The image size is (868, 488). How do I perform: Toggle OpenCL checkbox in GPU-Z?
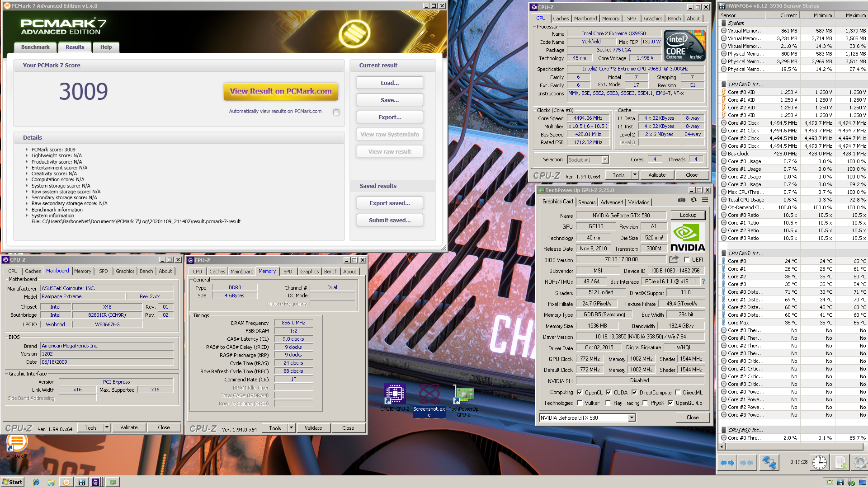[x=580, y=392]
